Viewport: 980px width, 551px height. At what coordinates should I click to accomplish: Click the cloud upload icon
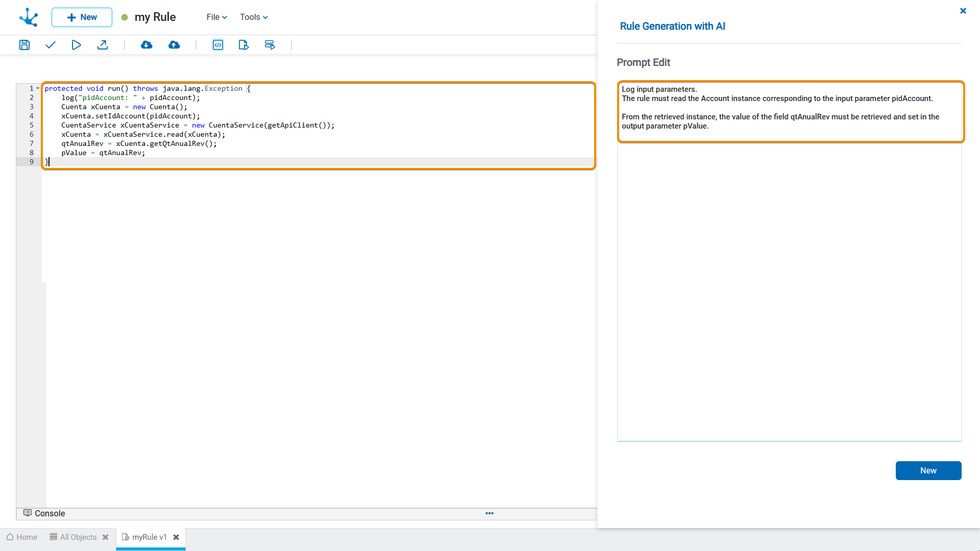(x=174, y=45)
